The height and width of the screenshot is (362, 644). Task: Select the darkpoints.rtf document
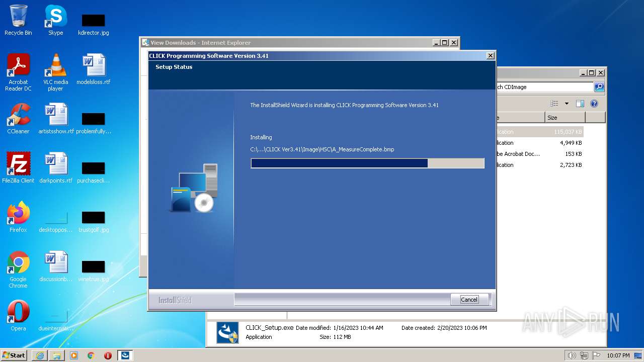pos(56,168)
